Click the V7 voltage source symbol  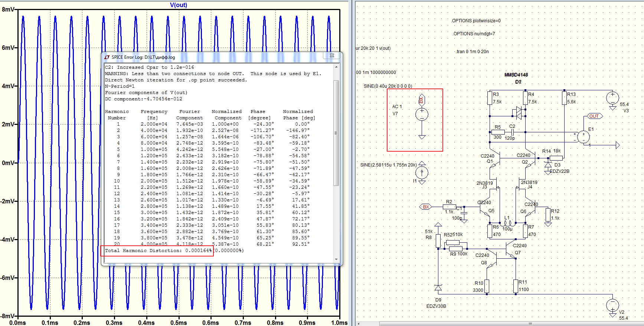[x=422, y=114]
